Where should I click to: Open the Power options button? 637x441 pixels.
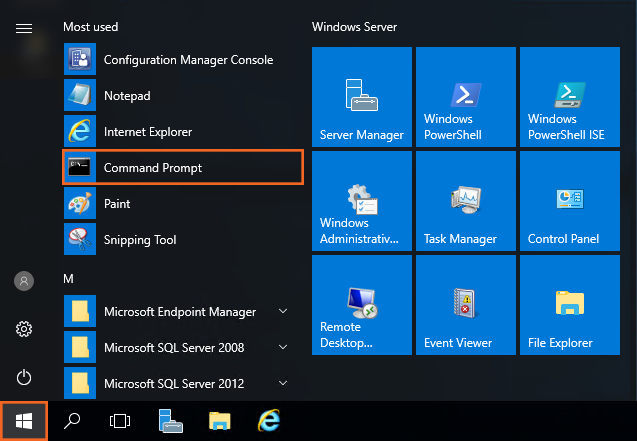(x=24, y=377)
